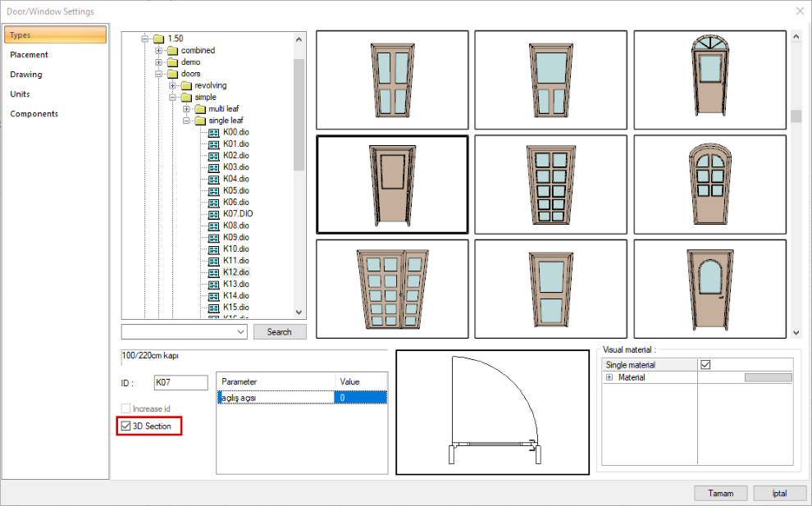Screen dimensions: 812x506
Task: Select the K00.dio file icon
Action: 214,132
